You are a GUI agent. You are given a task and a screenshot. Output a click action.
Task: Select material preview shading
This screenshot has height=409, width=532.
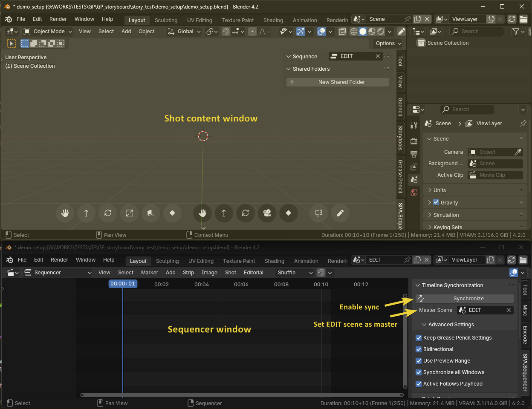[x=372, y=32]
